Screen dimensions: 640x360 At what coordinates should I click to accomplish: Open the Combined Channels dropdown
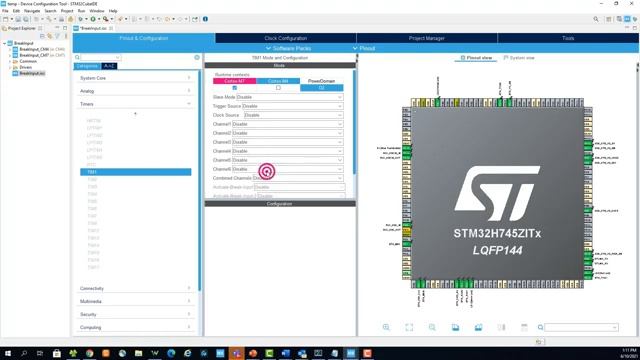298,178
